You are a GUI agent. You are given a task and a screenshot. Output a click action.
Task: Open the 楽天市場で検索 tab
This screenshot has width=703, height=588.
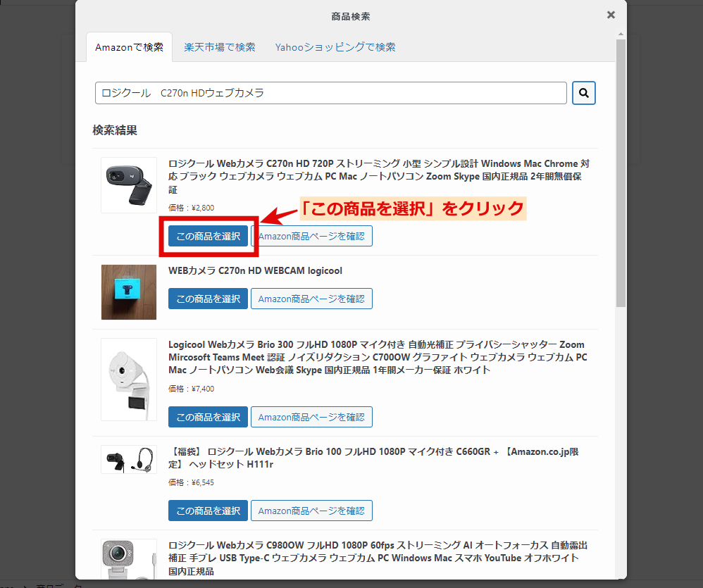(x=220, y=47)
